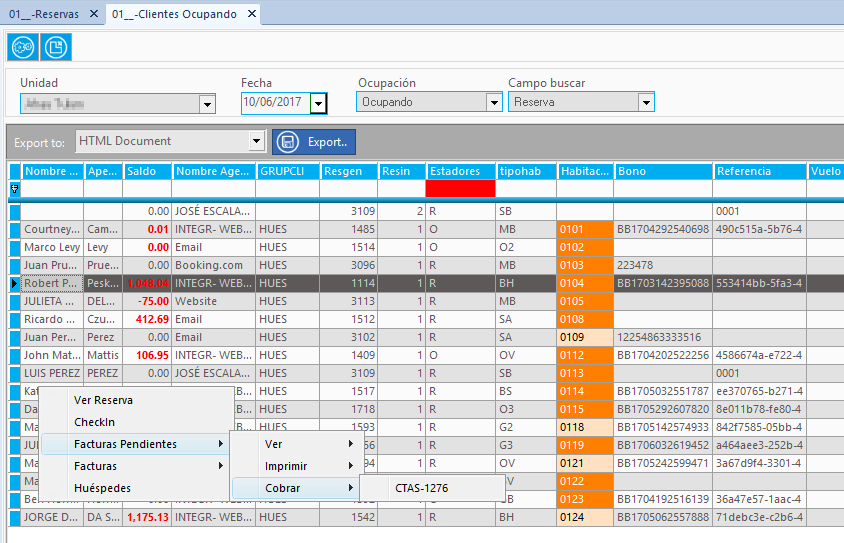Open the Export to format dropdown

coord(257,142)
